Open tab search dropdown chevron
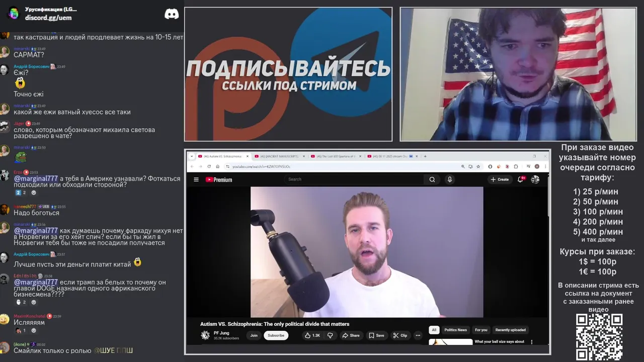This screenshot has width=644, height=362. point(191,156)
